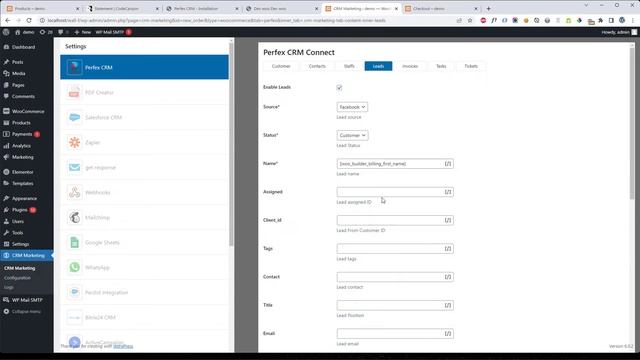Viewport: 640px width, 360px height.
Task: Select the Bitrix24 CRM integration
Action: coord(144,318)
